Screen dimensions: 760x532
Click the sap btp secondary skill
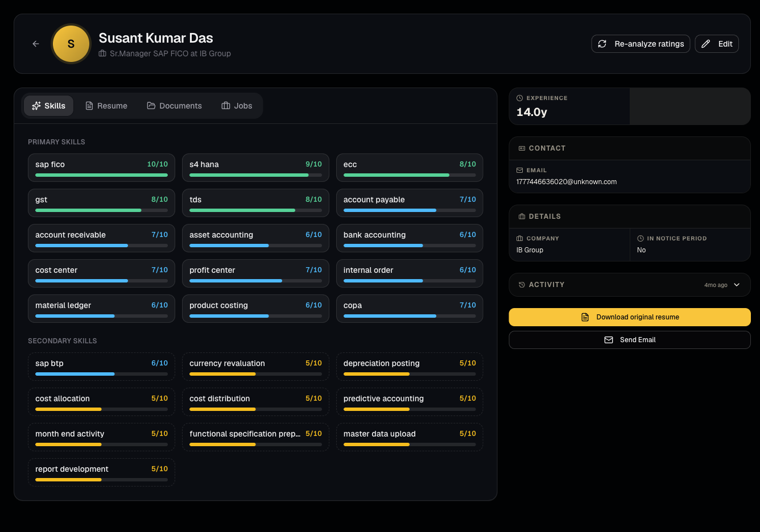click(101, 367)
